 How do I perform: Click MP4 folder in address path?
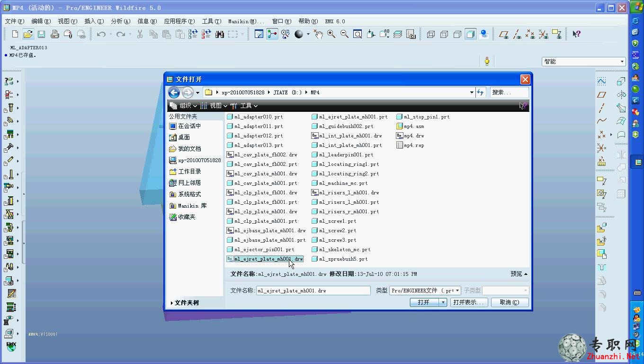(315, 92)
